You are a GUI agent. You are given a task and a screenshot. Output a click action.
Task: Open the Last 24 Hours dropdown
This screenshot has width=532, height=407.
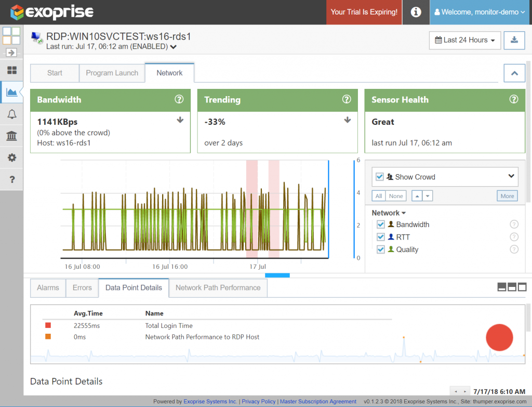(x=465, y=40)
